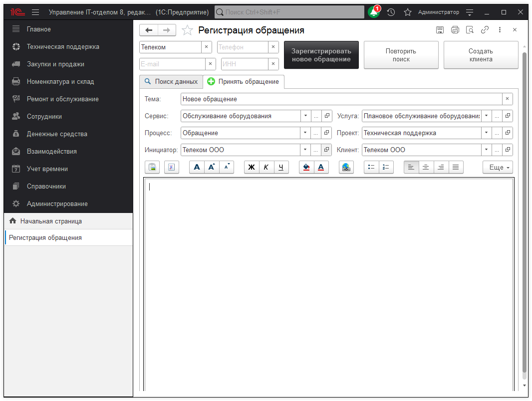Open the Еще dropdown menu

tap(498, 168)
